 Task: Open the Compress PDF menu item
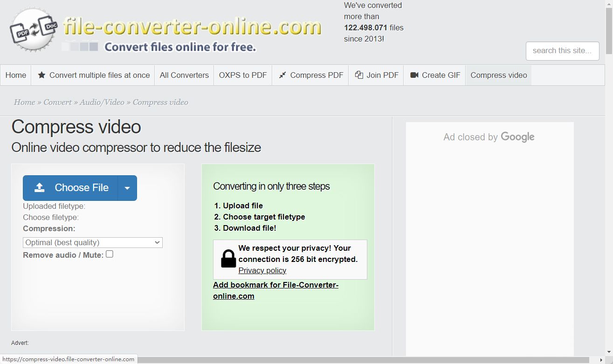point(311,75)
